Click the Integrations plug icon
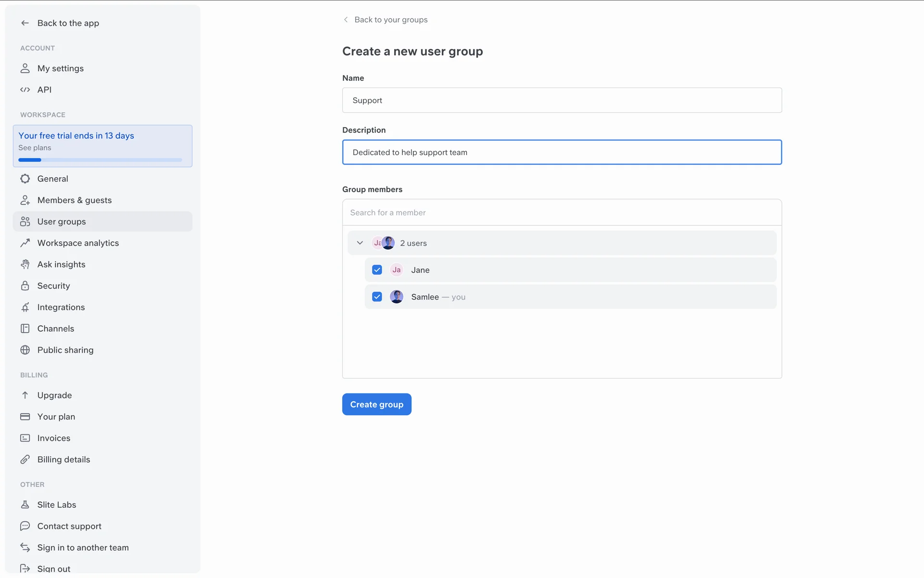 [25, 307]
